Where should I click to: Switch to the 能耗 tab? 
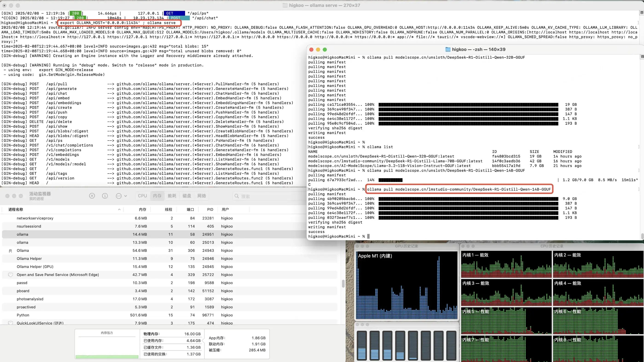point(172,196)
